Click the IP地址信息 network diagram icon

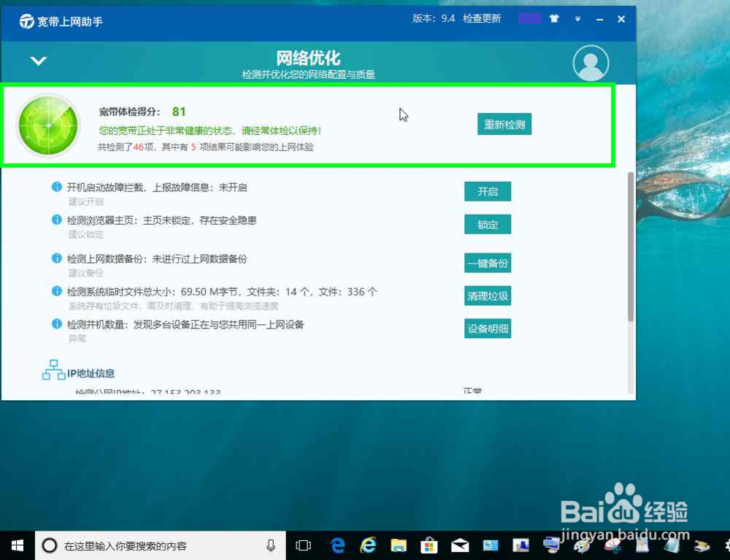tap(53, 369)
